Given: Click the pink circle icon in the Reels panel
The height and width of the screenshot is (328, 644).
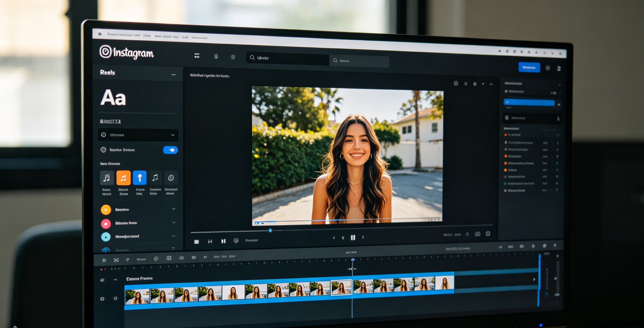Looking at the screenshot, I should 106,223.
